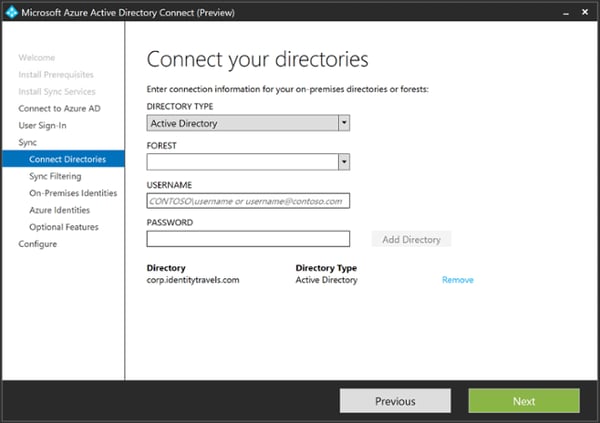The height and width of the screenshot is (423, 600).
Task: Click the Directory column header
Action: click(x=166, y=268)
